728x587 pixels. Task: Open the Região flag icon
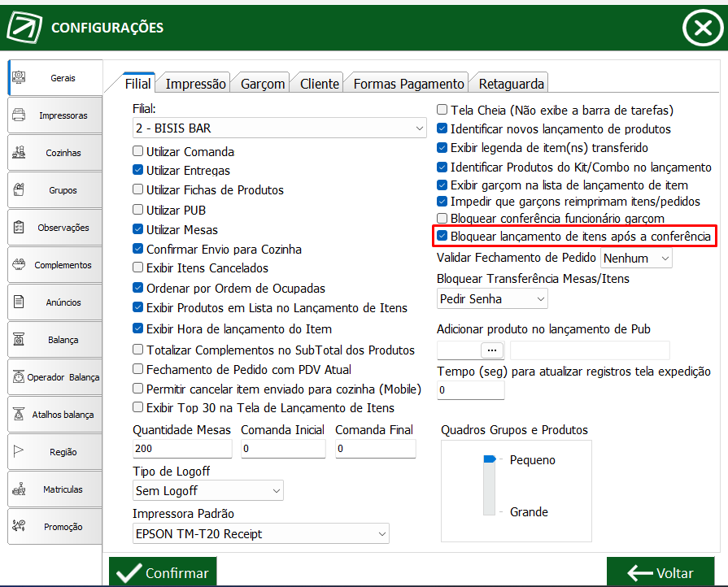19,451
